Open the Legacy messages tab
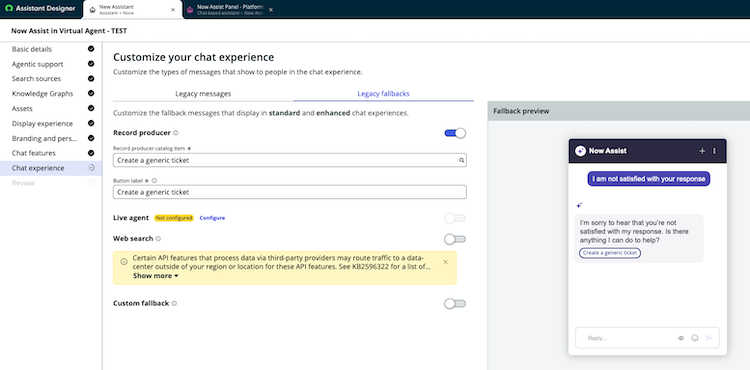The height and width of the screenshot is (370, 750). coord(203,94)
